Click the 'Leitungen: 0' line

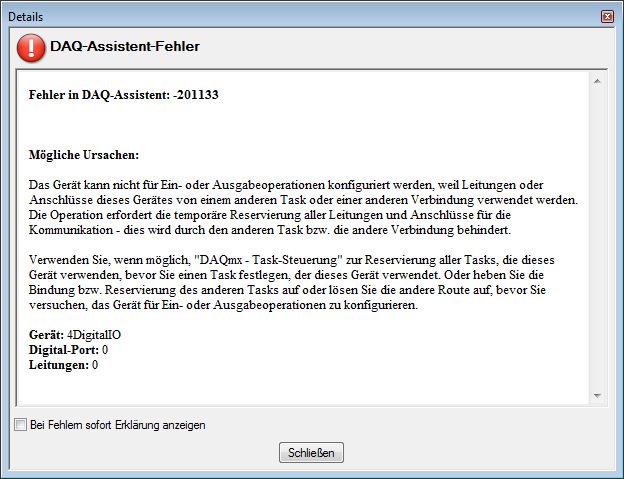[63, 365]
